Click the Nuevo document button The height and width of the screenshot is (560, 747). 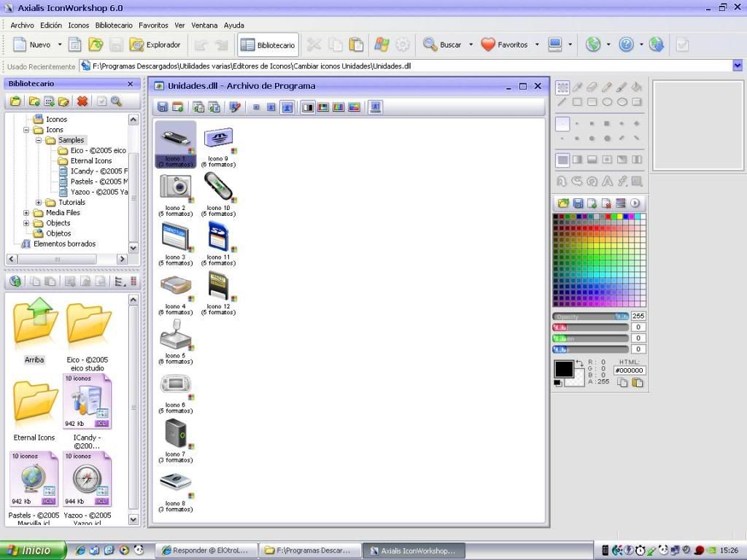pyautogui.click(x=32, y=44)
